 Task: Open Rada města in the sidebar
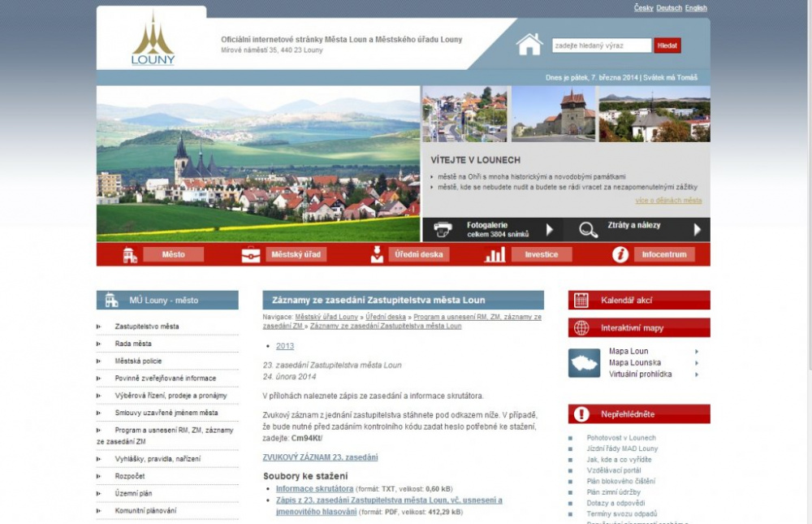coord(133,344)
